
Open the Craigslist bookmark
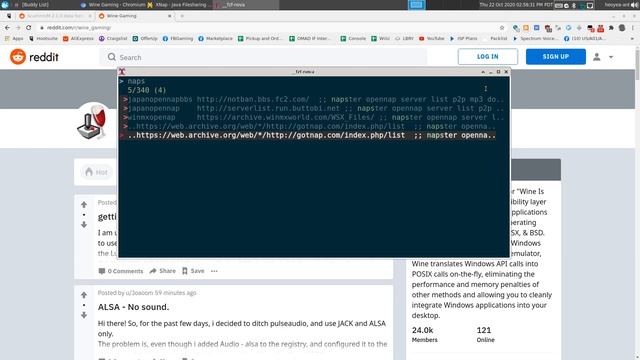click(113, 38)
